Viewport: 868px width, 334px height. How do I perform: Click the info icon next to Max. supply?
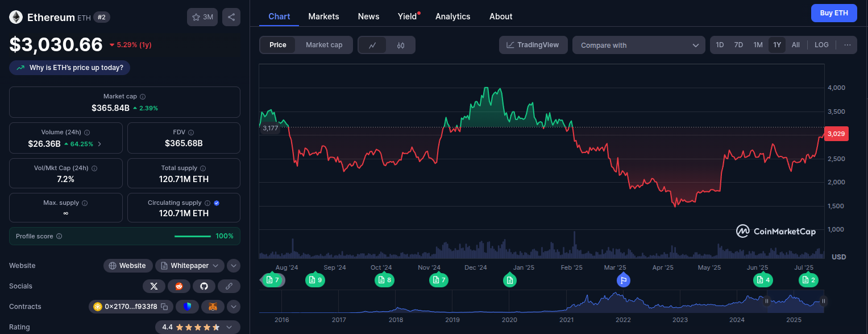(85, 203)
